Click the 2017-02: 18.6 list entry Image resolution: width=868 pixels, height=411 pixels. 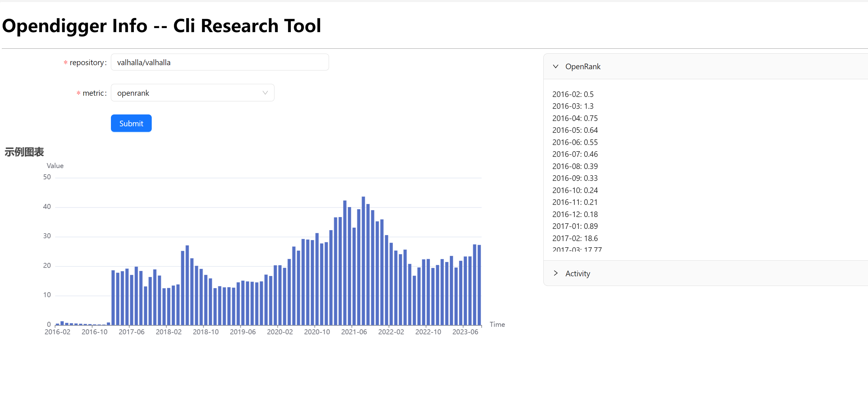coord(575,238)
